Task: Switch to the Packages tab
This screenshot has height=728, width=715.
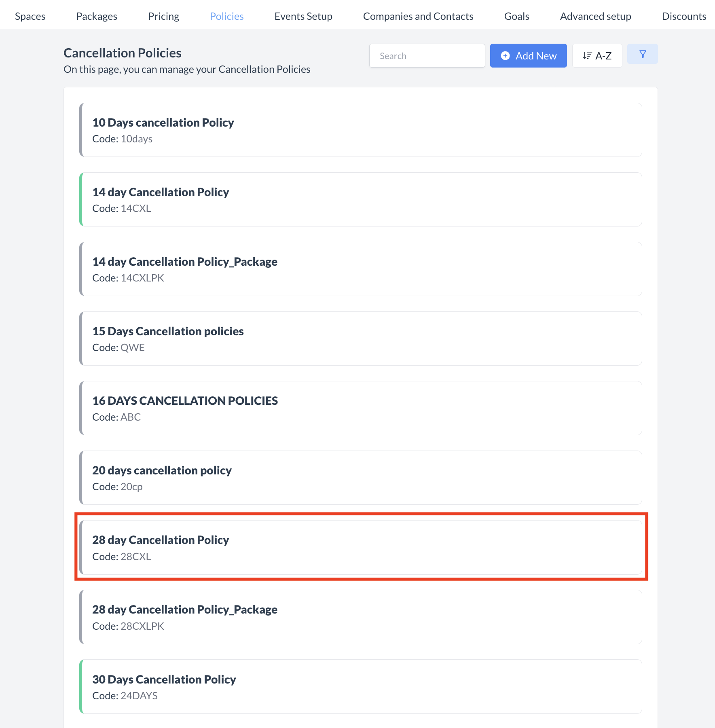Action: [x=97, y=16]
